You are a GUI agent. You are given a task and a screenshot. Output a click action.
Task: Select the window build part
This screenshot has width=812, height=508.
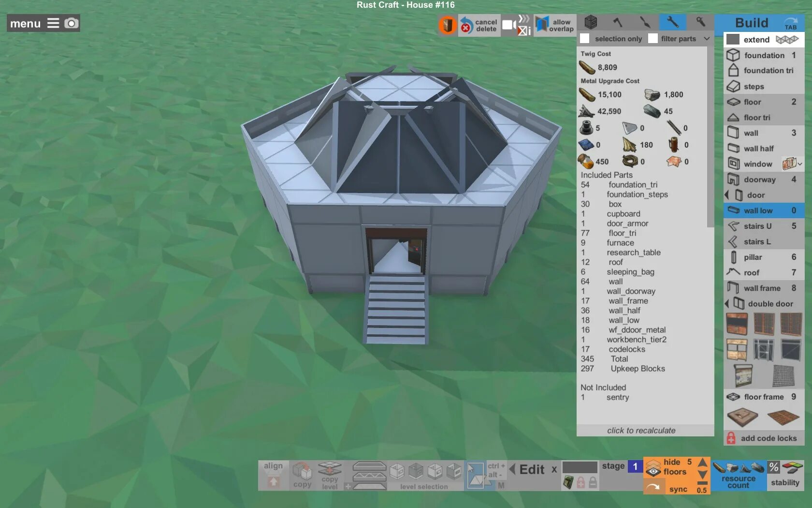[753, 164]
